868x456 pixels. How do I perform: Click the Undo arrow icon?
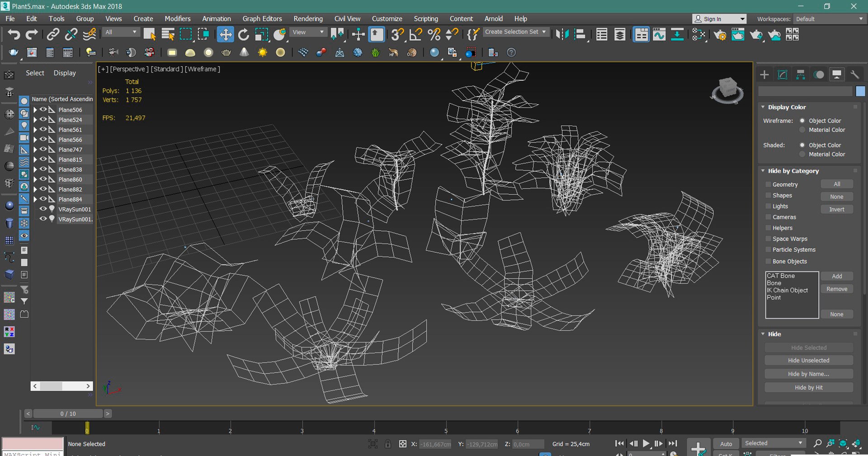tap(14, 34)
